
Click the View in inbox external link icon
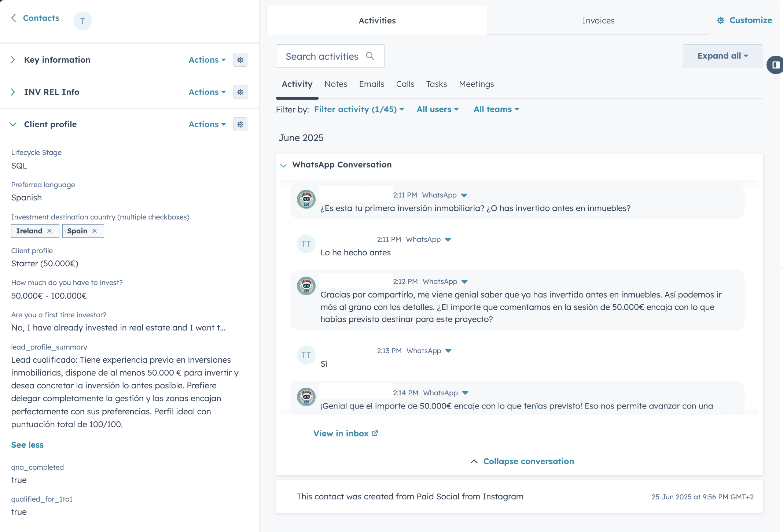click(375, 433)
